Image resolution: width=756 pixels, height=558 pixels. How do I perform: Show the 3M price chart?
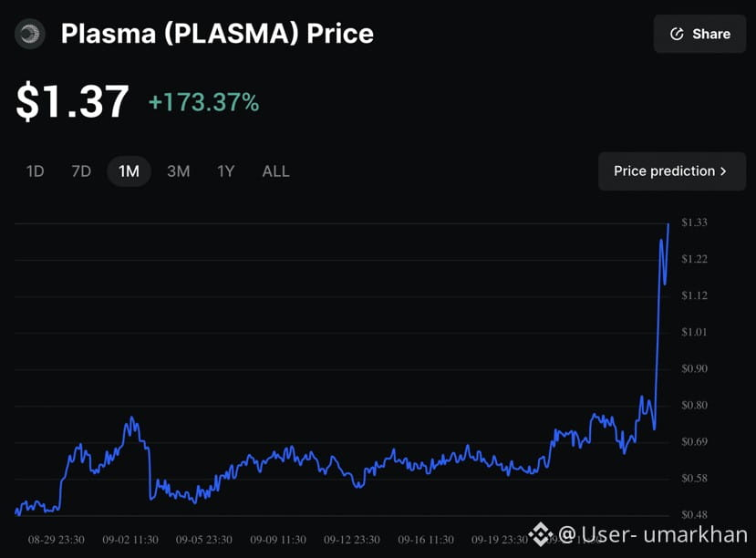pos(178,171)
